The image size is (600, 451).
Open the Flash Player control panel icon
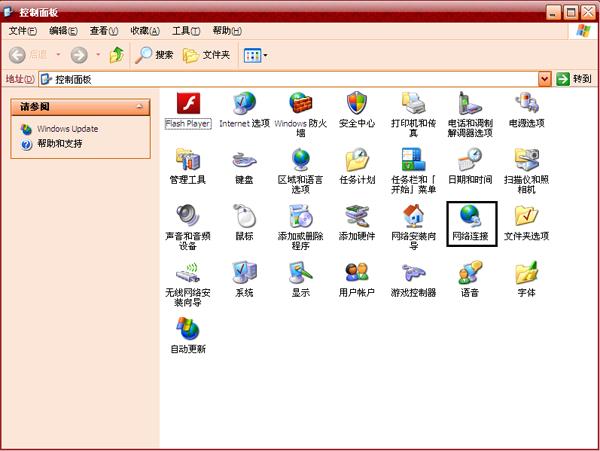coord(185,104)
